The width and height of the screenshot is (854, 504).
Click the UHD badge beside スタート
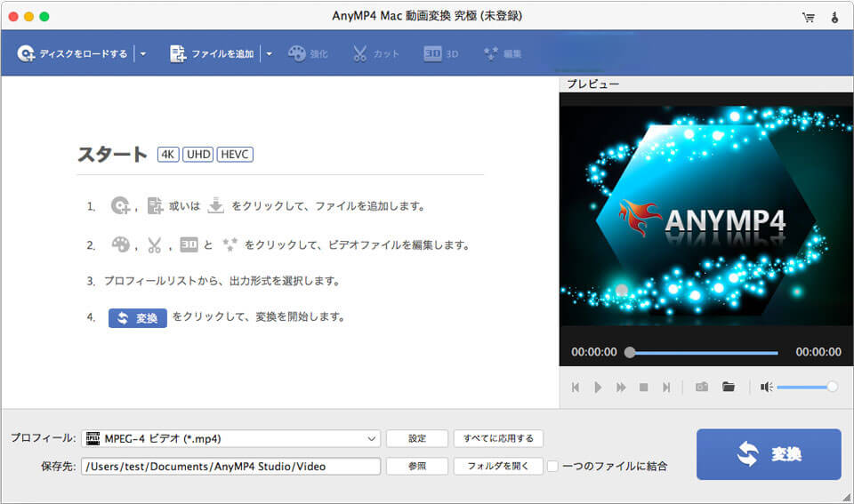(x=198, y=155)
